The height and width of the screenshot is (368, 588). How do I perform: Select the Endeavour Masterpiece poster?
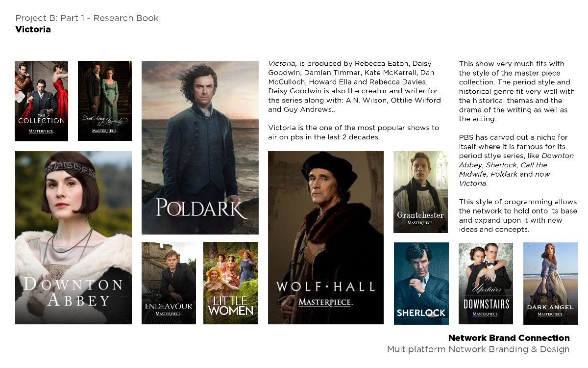pyautogui.click(x=169, y=283)
